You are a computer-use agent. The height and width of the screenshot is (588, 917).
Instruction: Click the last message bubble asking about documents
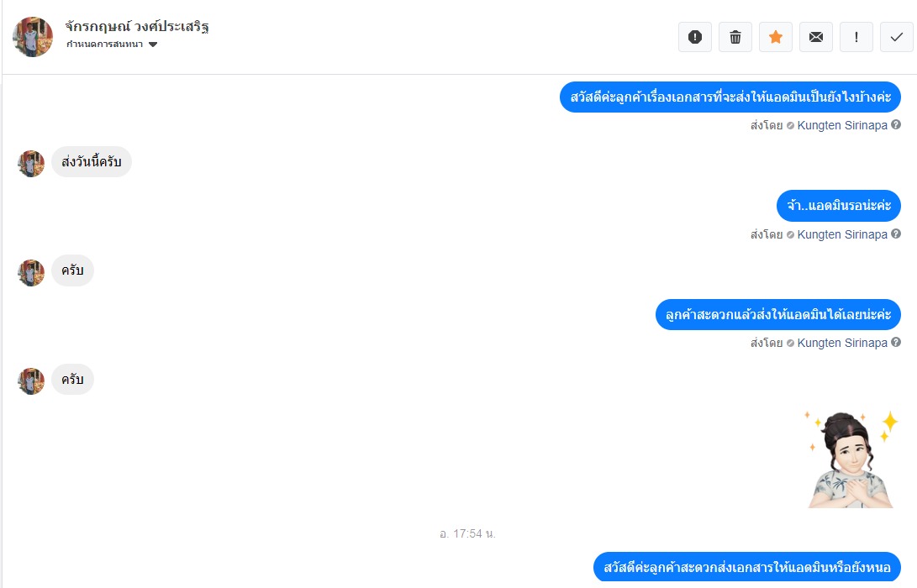(747, 567)
